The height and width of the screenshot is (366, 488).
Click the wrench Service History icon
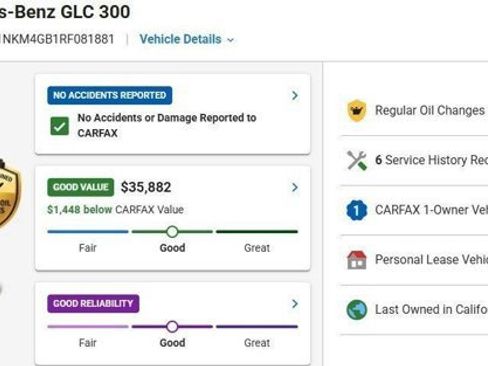point(357,160)
